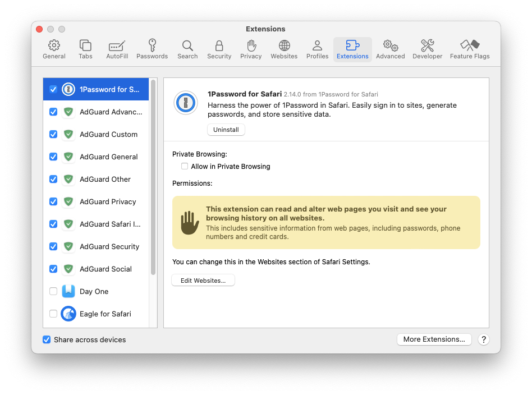The width and height of the screenshot is (532, 395).
Task: Open More Extensions in App Store
Action: pyautogui.click(x=434, y=339)
